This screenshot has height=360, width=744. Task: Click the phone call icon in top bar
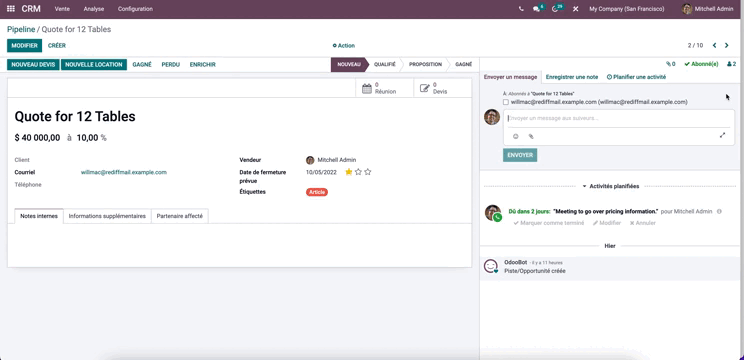coord(521,9)
